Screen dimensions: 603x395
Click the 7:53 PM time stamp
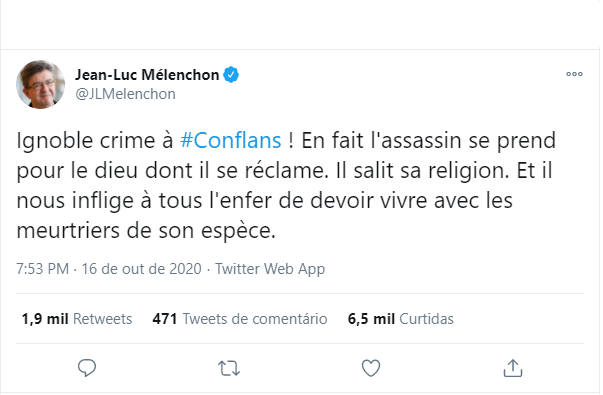click(x=42, y=268)
